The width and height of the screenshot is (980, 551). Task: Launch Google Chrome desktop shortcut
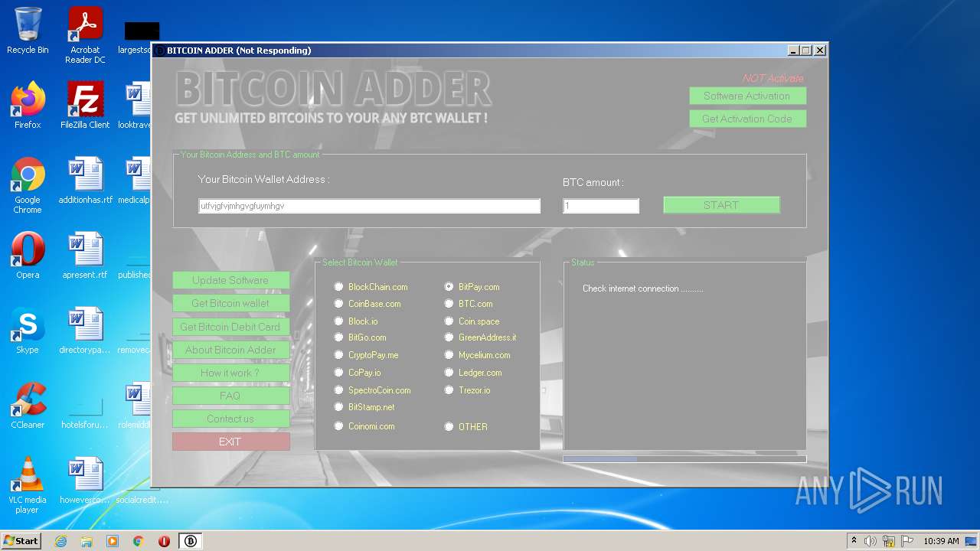click(28, 185)
